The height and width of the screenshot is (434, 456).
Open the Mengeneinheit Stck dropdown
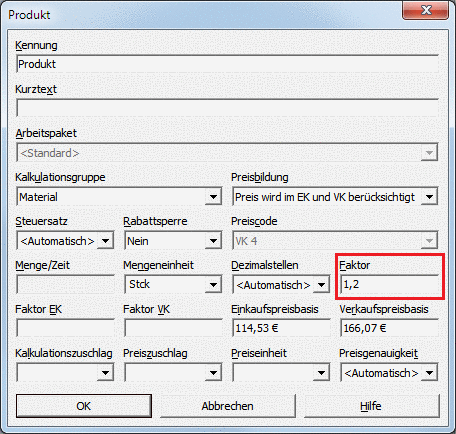pyautogui.click(x=213, y=285)
